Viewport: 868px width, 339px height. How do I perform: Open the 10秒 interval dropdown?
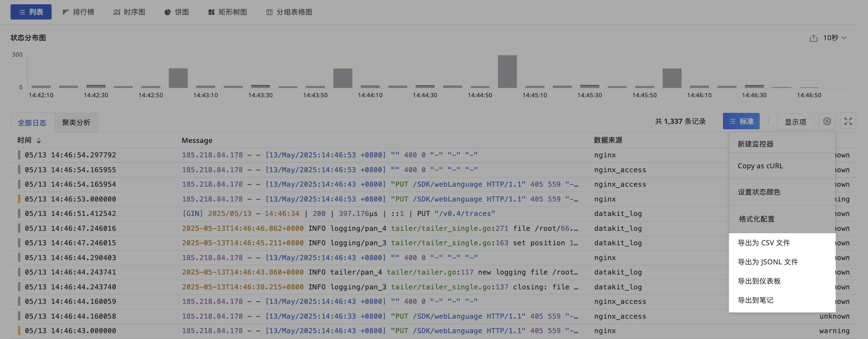click(x=834, y=38)
